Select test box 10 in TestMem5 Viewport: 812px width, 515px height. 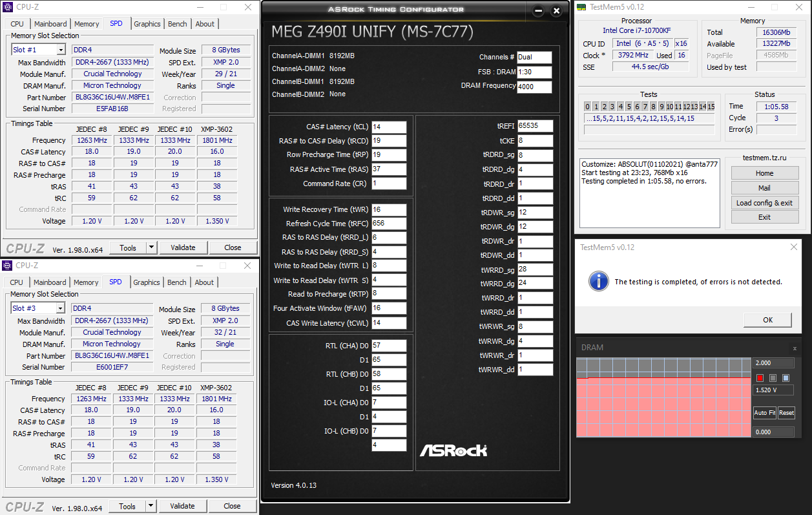click(x=670, y=107)
